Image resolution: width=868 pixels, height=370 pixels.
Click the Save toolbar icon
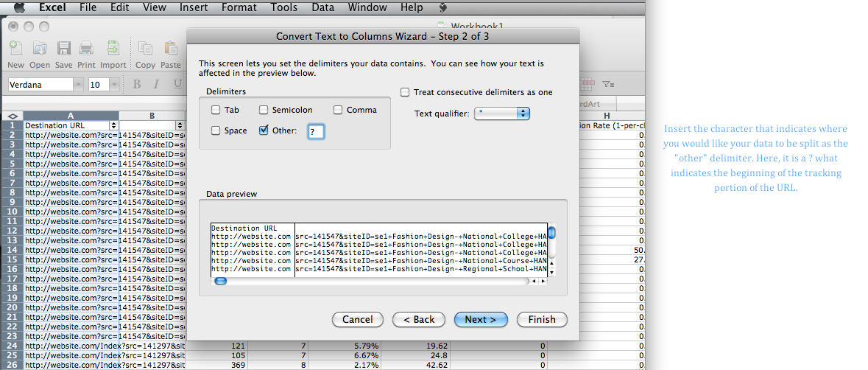pyautogui.click(x=63, y=48)
